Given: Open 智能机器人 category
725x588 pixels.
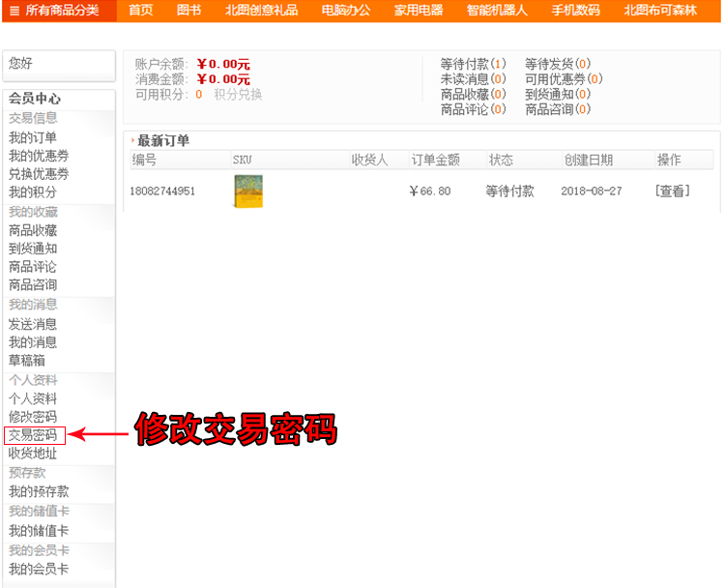Looking at the screenshot, I should coord(497,11).
